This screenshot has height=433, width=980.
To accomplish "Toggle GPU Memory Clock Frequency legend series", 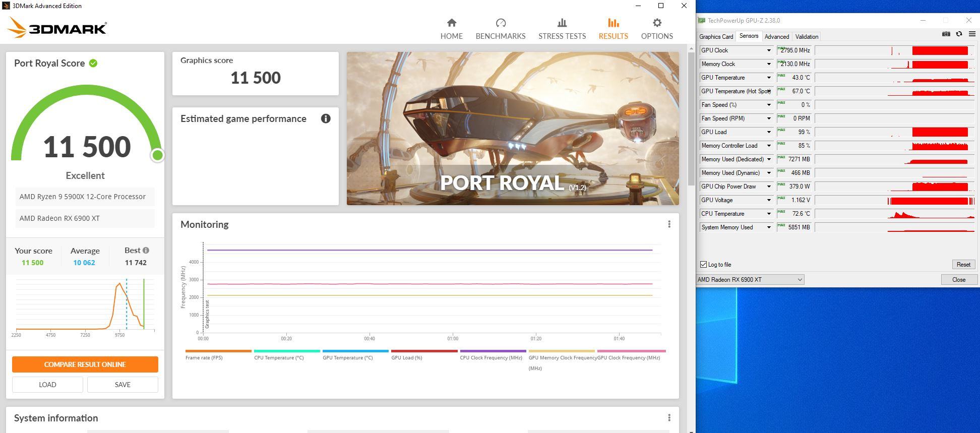I will 562,360.
